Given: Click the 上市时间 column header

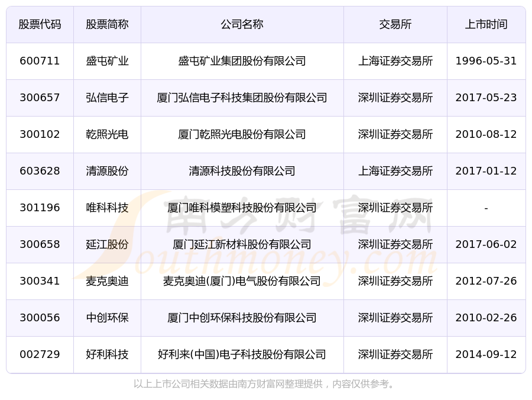Looking at the screenshot, I should [x=486, y=24].
